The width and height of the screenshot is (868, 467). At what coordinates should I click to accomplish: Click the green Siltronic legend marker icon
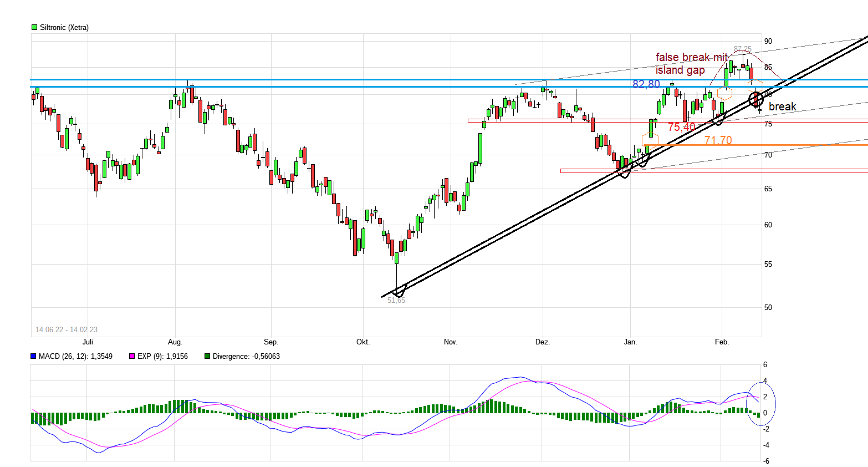pyautogui.click(x=33, y=27)
